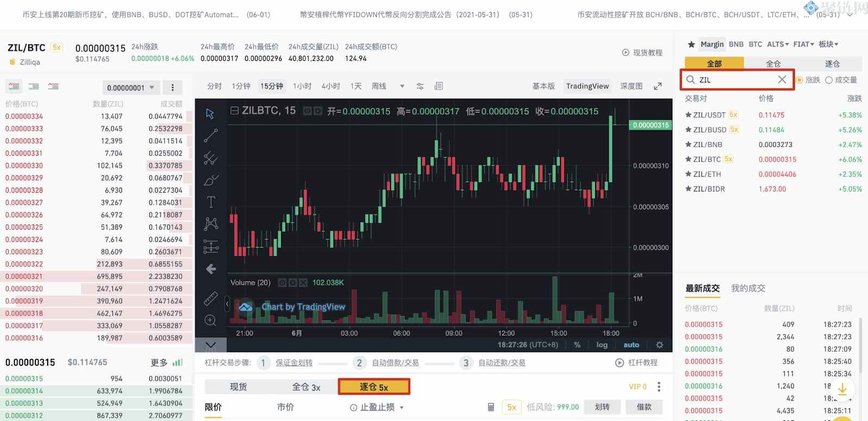This screenshot has height=421, width=868.
Task: Open the 杠杆教程 link
Action: (x=636, y=362)
